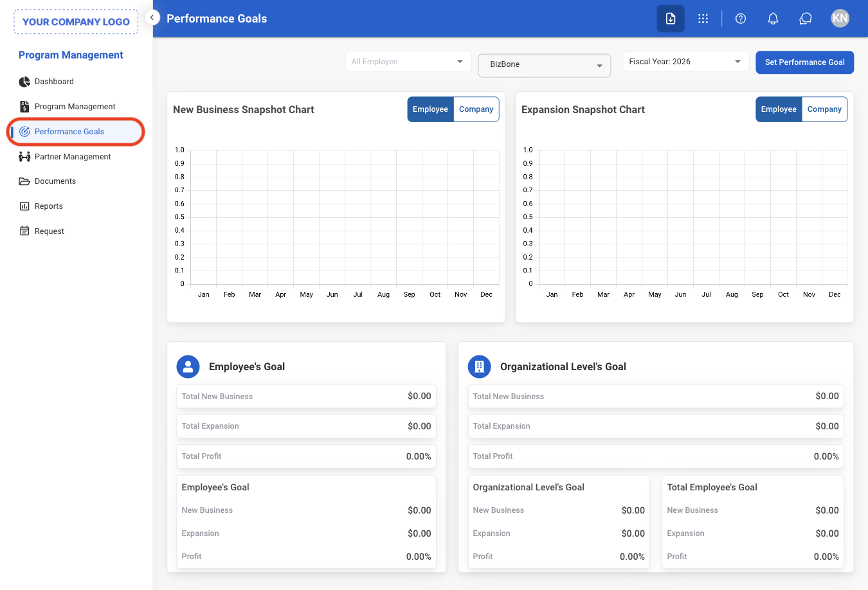Click Set Performance Goal button
The height and width of the screenshot is (590, 868).
pyautogui.click(x=804, y=62)
